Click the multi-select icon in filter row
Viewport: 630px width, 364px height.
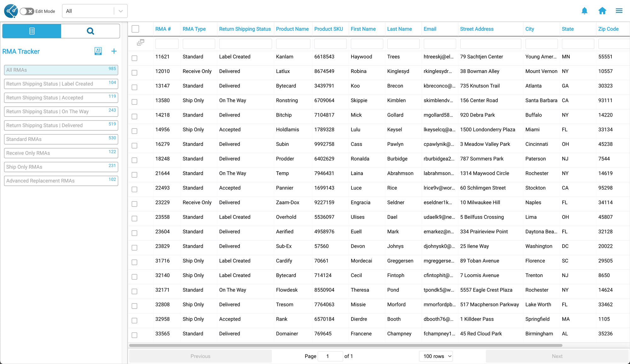[140, 43]
